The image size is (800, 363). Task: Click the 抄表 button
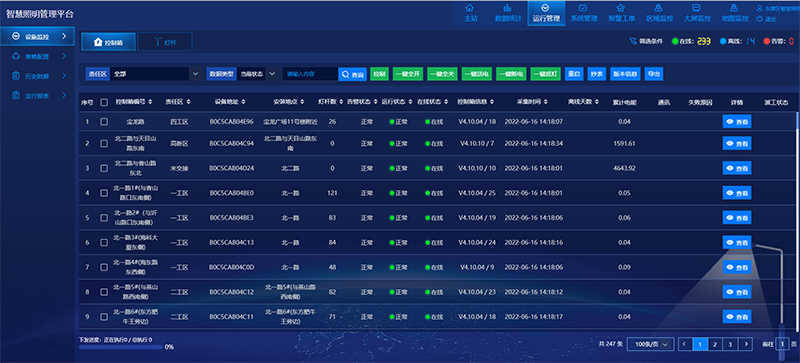click(596, 74)
